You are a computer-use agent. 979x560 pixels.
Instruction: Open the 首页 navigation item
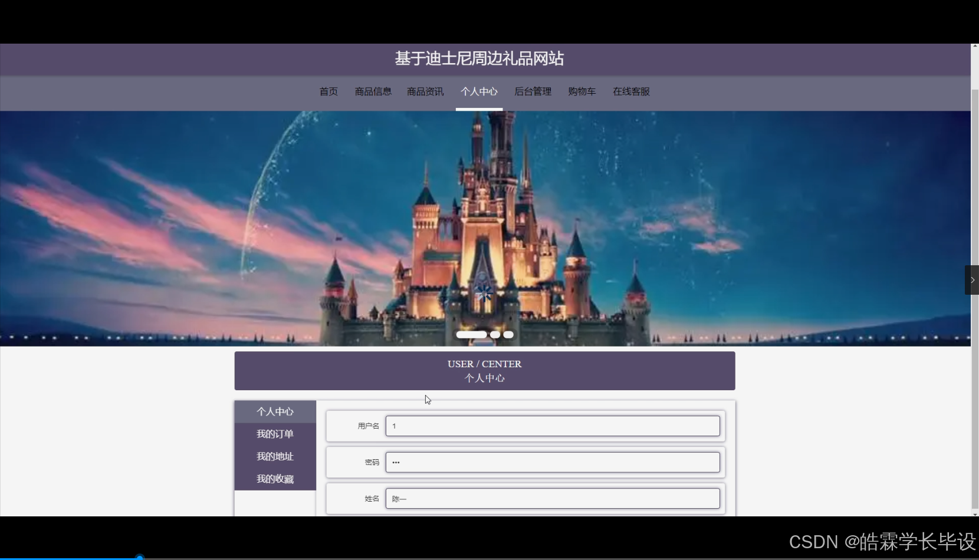point(328,91)
